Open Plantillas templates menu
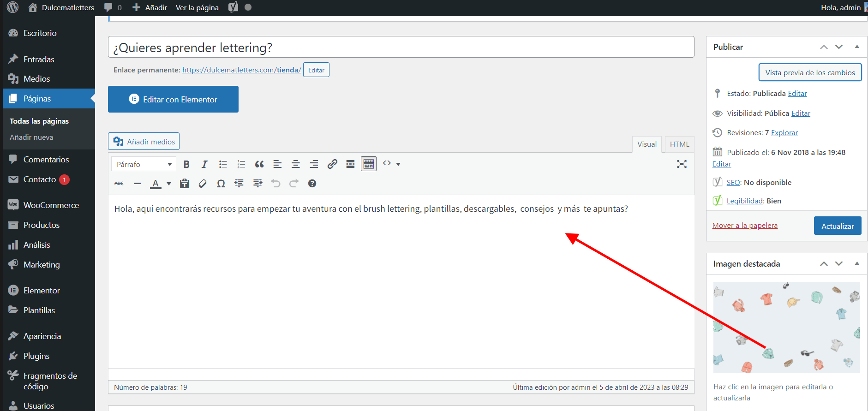The height and width of the screenshot is (411, 868). tap(39, 310)
